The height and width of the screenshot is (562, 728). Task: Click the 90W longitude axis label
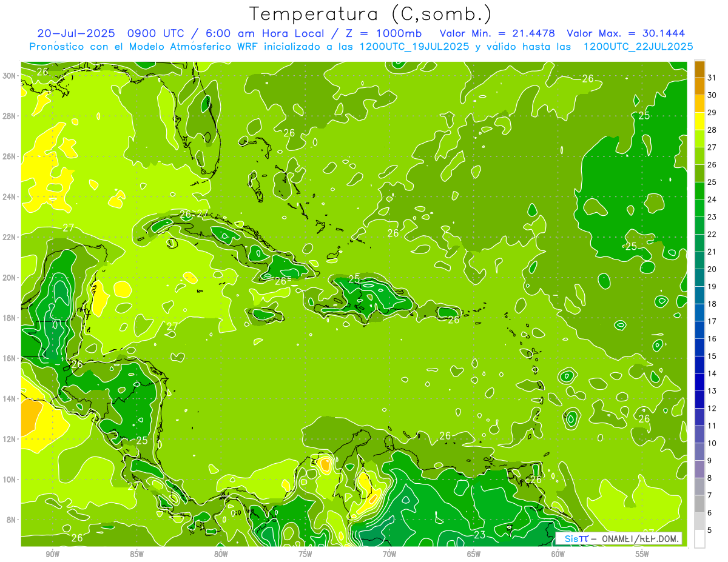(52, 554)
